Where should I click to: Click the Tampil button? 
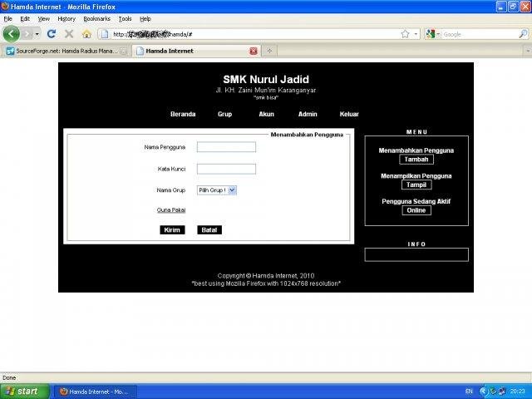point(416,185)
